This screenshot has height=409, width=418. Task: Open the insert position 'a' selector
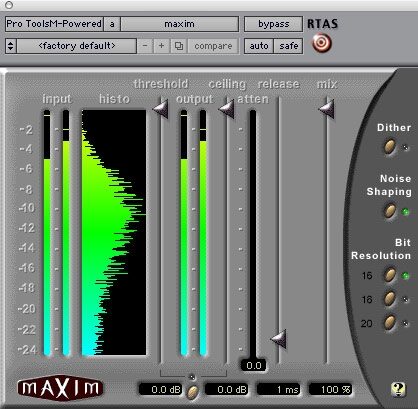click(x=112, y=24)
